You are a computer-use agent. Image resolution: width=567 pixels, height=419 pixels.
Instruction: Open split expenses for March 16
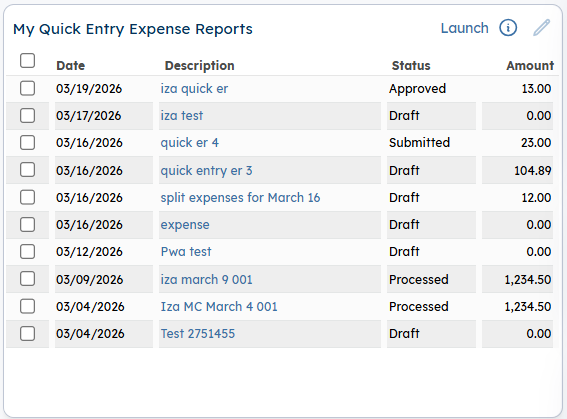tap(240, 198)
